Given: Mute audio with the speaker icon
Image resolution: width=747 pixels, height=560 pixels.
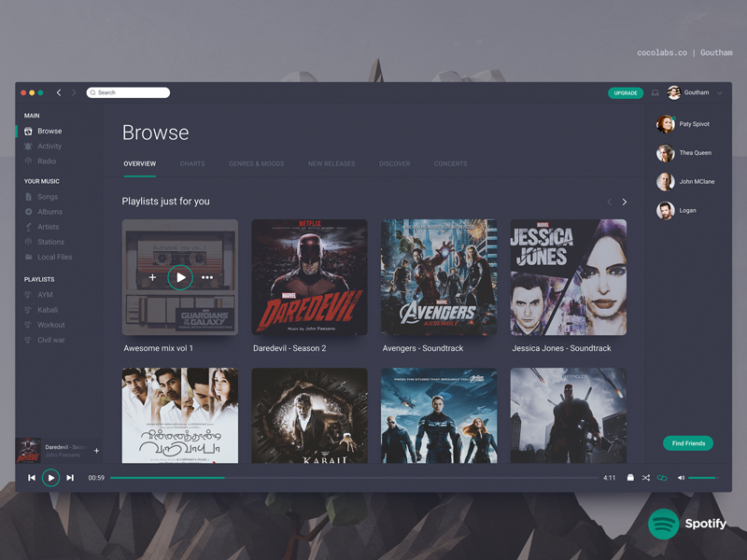Looking at the screenshot, I should pos(681,478).
